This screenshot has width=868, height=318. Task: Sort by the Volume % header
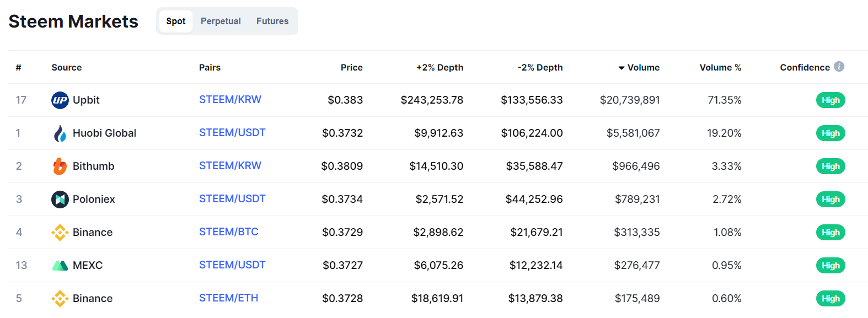pyautogui.click(x=720, y=67)
